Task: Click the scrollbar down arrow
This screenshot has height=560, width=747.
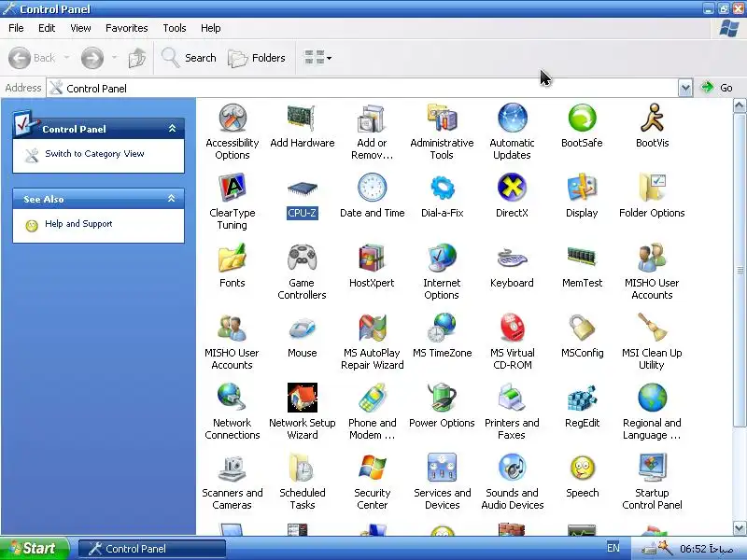Action: click(x=740, y=527)
